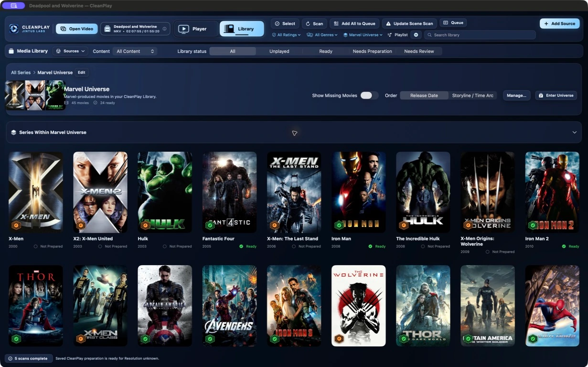The image size is (588, 367).
Task: Open the Deadpool and Wolverine current video chip
Action: [135, 29]
